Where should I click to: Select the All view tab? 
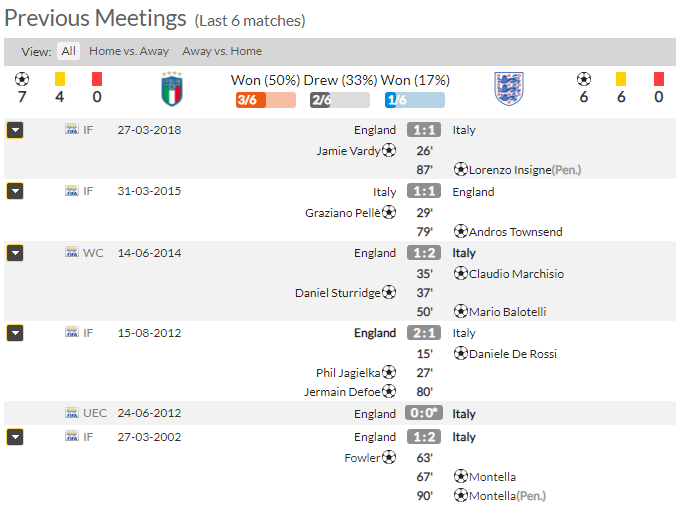coord(69,51)
